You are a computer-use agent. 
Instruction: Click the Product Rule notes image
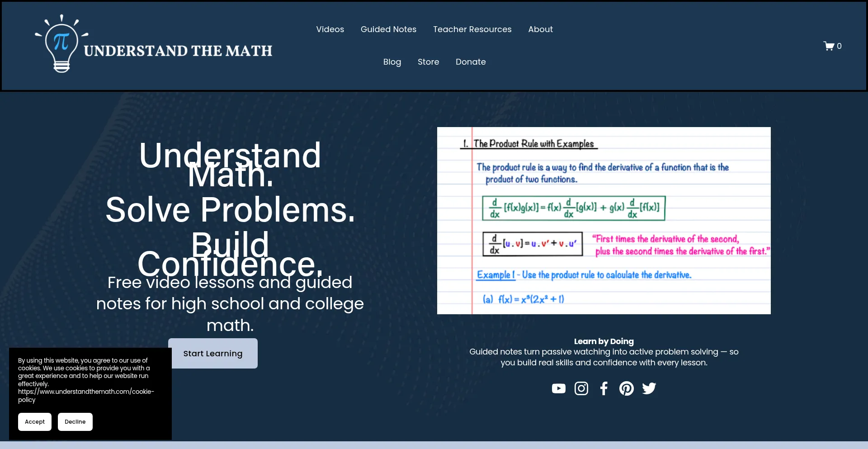point(604,221)
